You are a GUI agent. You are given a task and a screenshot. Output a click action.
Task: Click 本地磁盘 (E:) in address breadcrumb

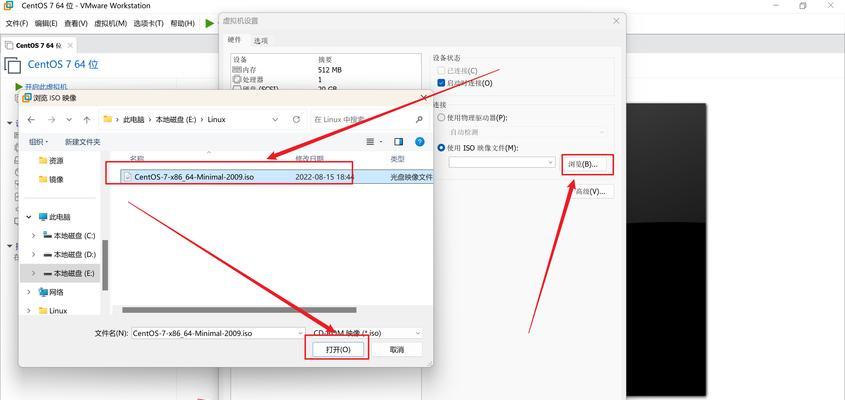(176, 120)
